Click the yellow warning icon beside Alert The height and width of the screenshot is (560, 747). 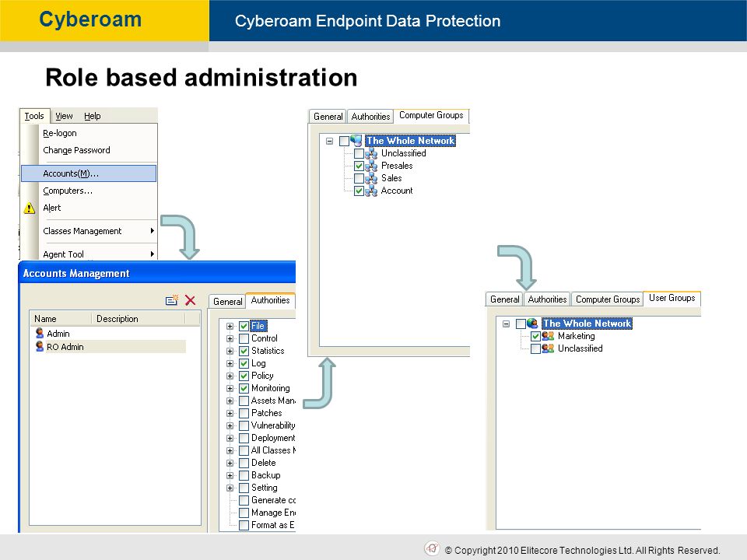[30, 208]
